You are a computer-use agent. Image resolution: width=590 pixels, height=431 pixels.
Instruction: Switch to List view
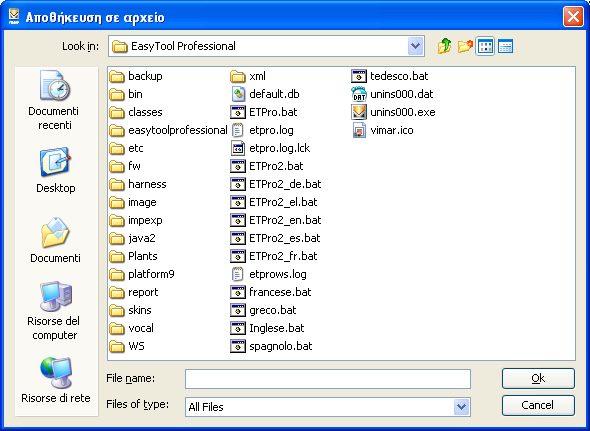[485, 46]
